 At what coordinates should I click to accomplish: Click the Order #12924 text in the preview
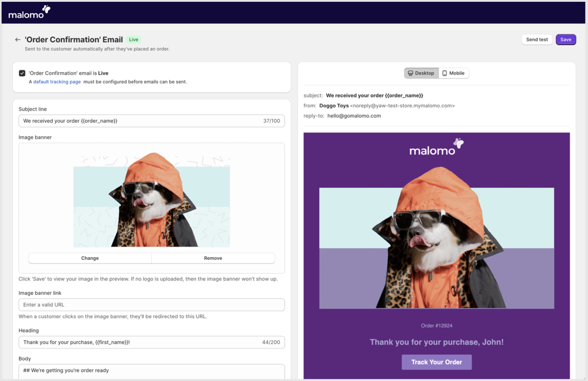point(437,326)
